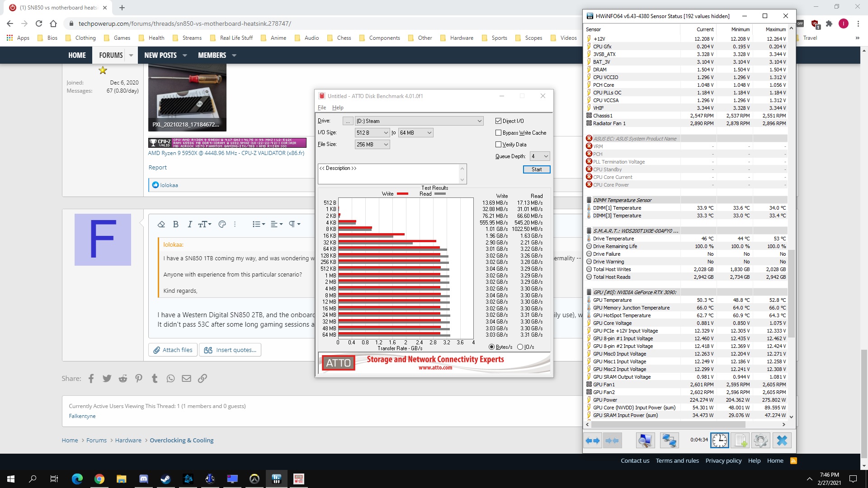
Task: Click the HWiNFO expand-left-right arrows icon
Action: point(593,441)
